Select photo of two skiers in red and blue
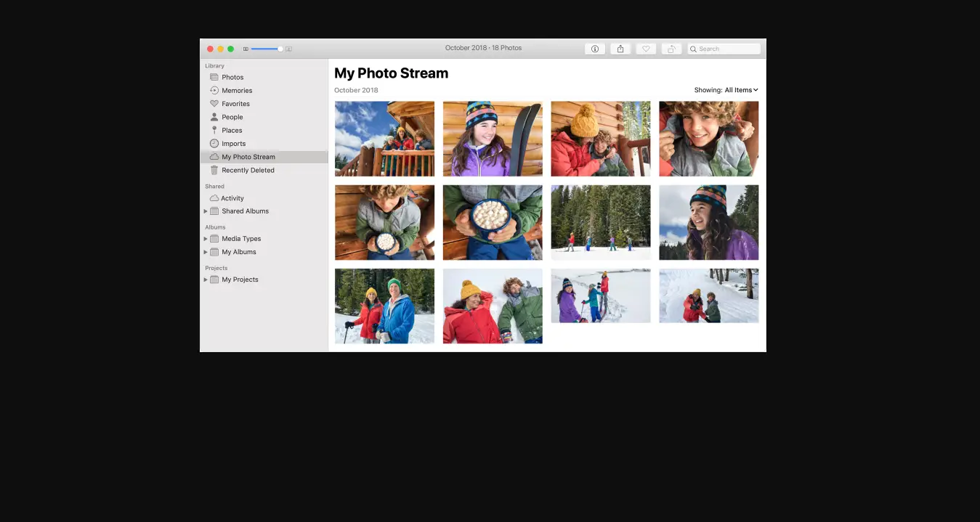The image size is (980, 522). pyautogui.click(x=384, y=306)
